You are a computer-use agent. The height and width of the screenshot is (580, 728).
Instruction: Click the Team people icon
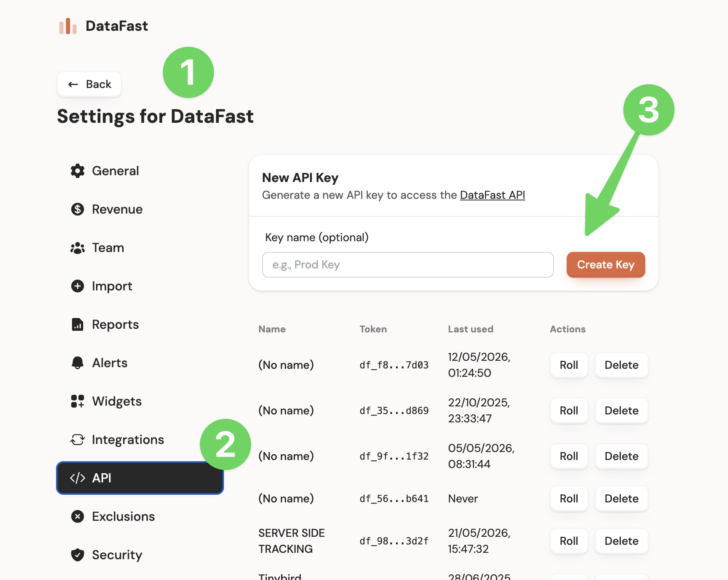pos(78,248)
